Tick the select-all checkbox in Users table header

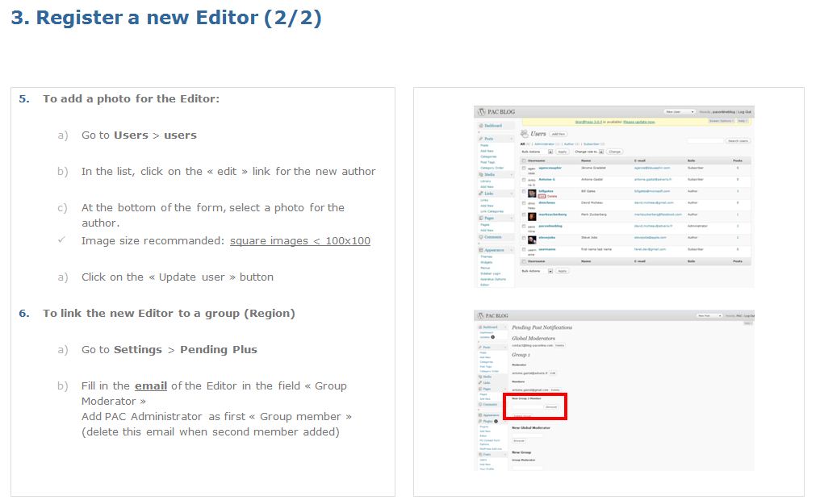tap(524, 160)
